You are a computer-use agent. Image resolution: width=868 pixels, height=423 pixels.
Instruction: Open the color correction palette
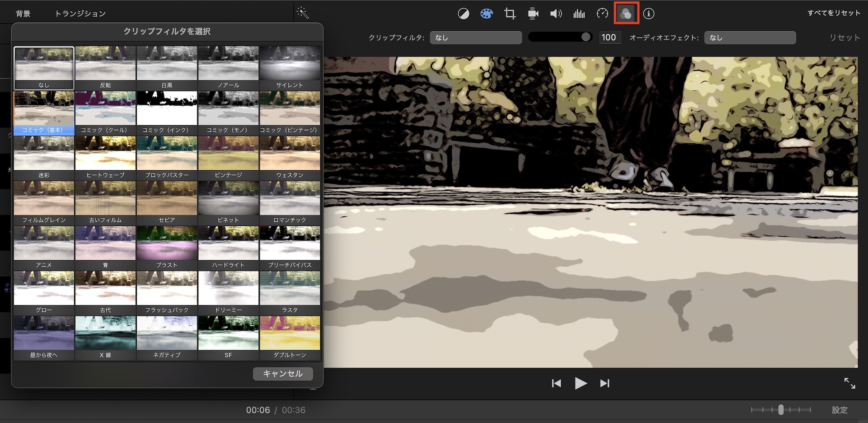487,14
